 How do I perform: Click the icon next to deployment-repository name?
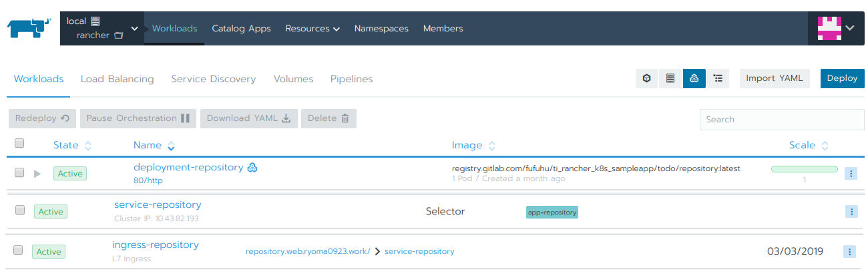[252, 168]
